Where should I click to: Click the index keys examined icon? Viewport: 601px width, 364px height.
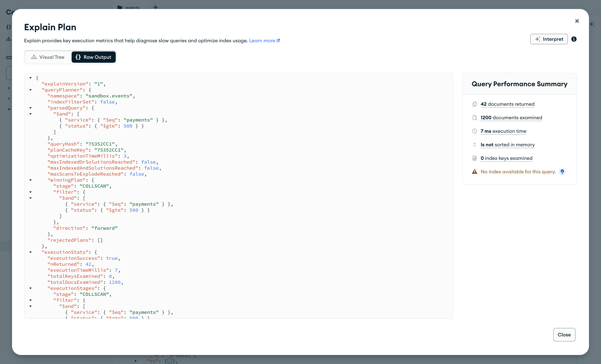[x=474, y=158]
